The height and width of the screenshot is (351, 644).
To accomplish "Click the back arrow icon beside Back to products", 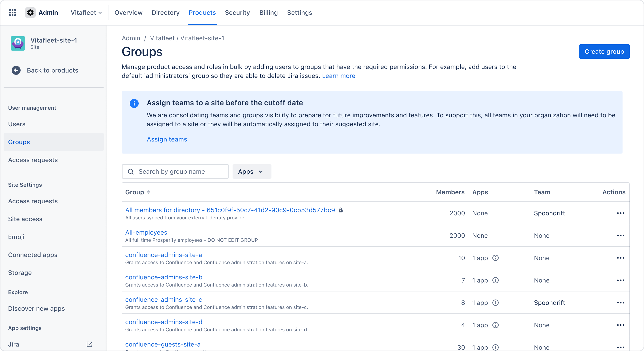I will (16, 70).
